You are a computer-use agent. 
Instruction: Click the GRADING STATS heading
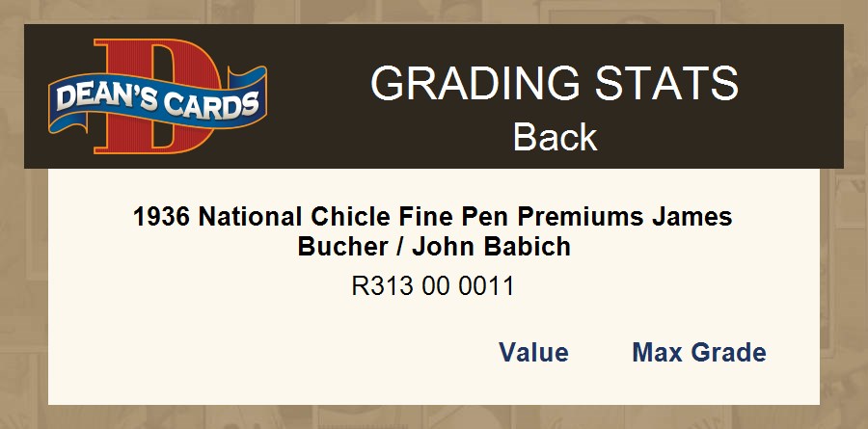pos(554,84)
